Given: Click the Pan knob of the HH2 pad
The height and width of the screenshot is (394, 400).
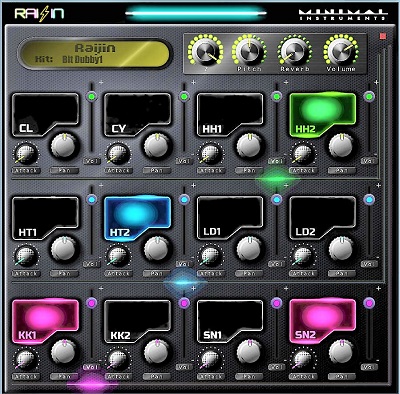Looking at the screenshot, I should click(x=341, y=146).
